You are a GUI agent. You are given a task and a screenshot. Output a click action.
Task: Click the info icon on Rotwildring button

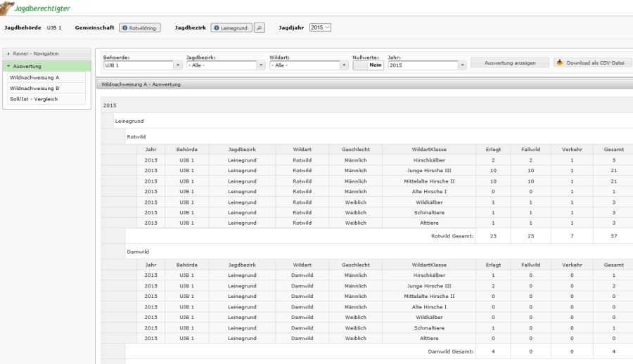tap(124, 28)
